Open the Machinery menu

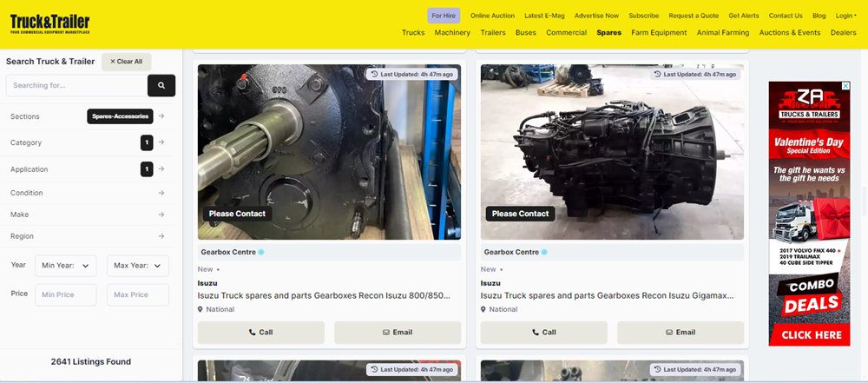[x=452, y=33]
